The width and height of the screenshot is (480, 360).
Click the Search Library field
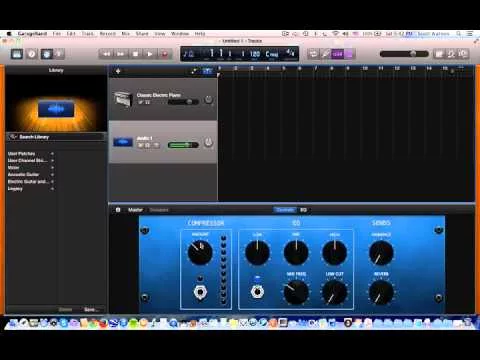[56, 137]
